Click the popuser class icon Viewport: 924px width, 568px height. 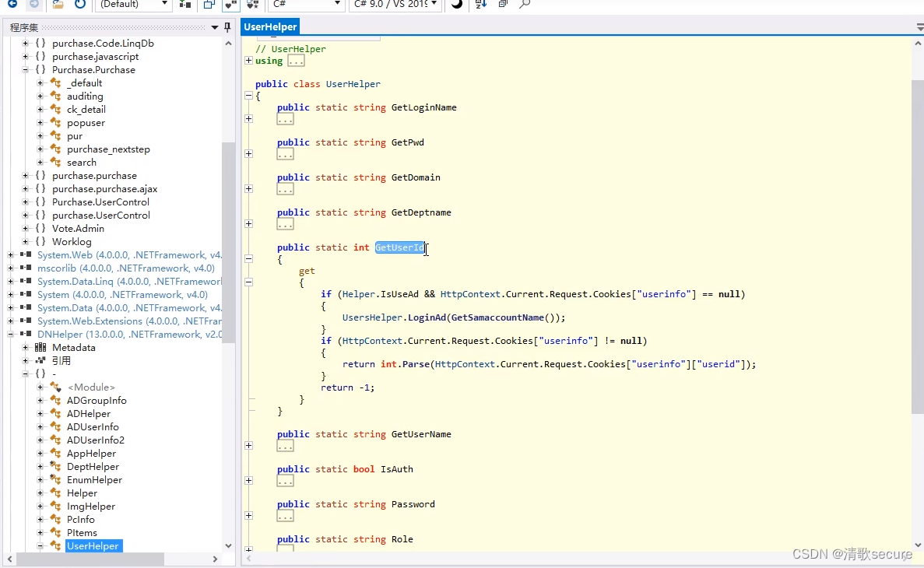55,123
